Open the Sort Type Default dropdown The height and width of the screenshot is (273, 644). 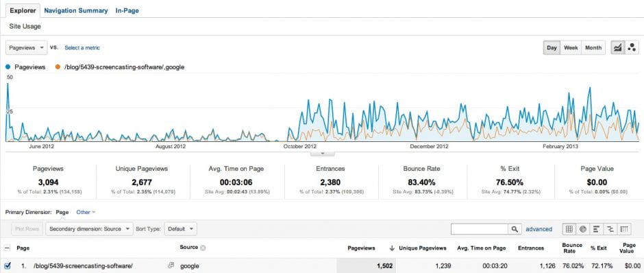coord(180,229)
